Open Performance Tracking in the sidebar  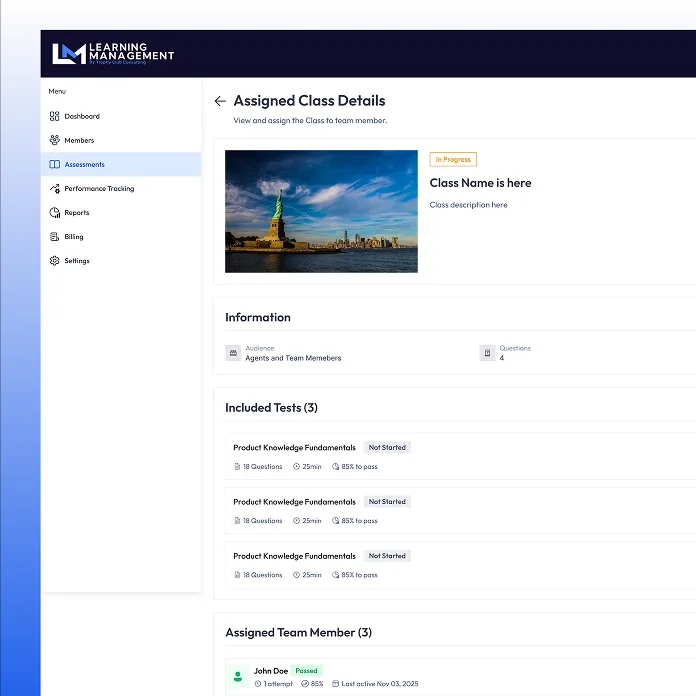121,189
